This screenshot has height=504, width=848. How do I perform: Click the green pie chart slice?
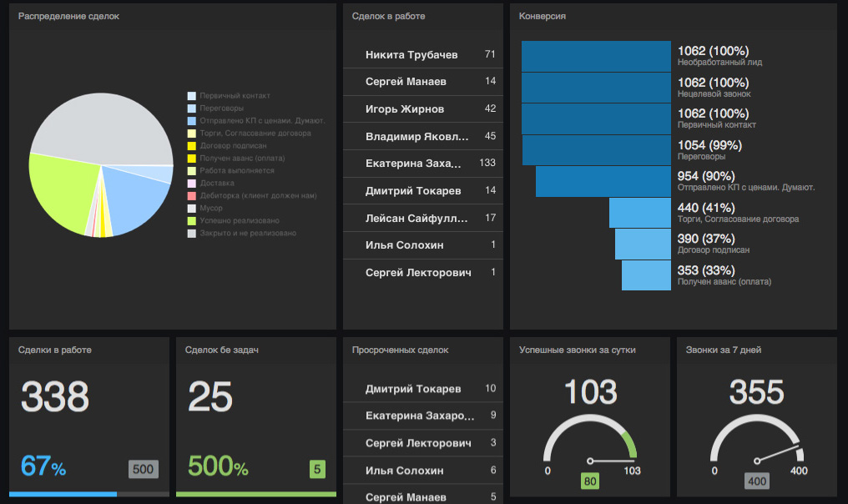pyautogui.click(x=58, y=192)
